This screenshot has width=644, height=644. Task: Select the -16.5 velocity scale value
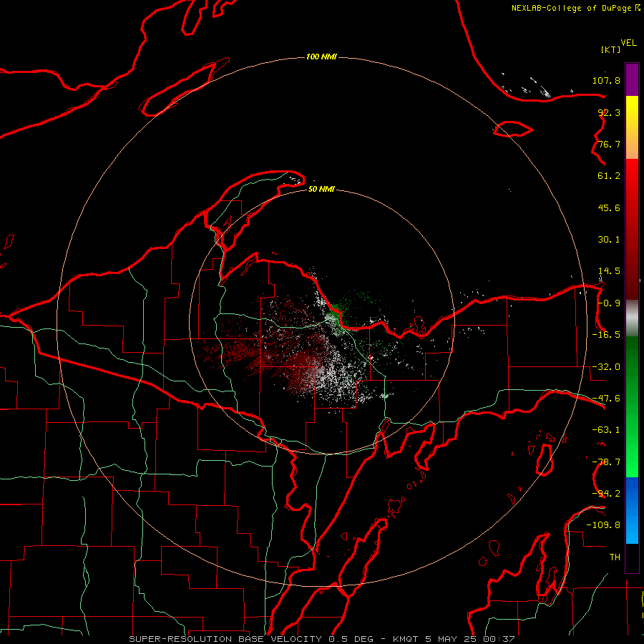[x=606, y=335]
